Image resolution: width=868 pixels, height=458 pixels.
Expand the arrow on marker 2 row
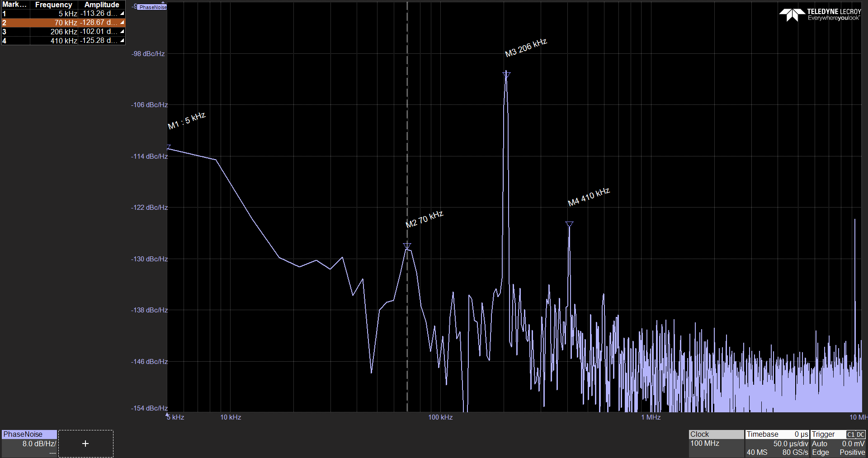pyautogui.click(x=122, y=23)
